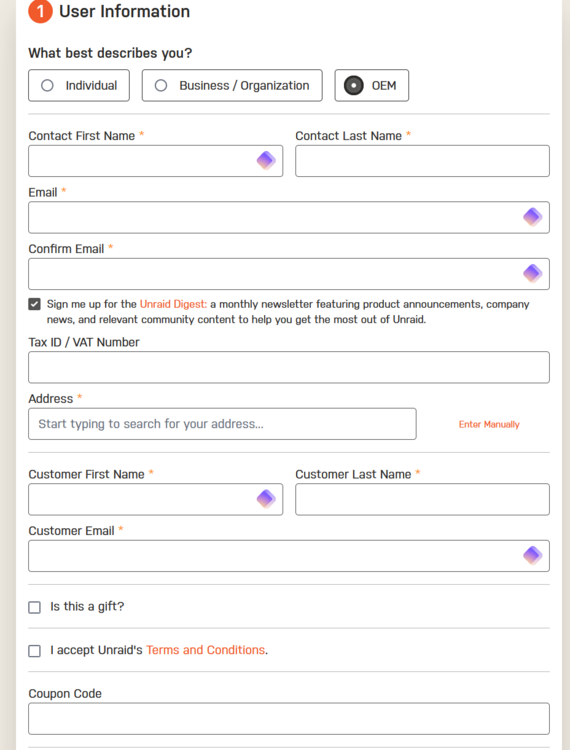
Task: Click autofill icon in Contact First Name field
Action: pyautogui.click(x=266, y=160)
